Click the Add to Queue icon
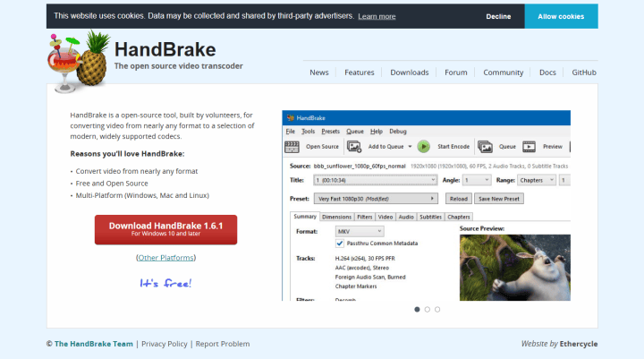 point(355,146)
